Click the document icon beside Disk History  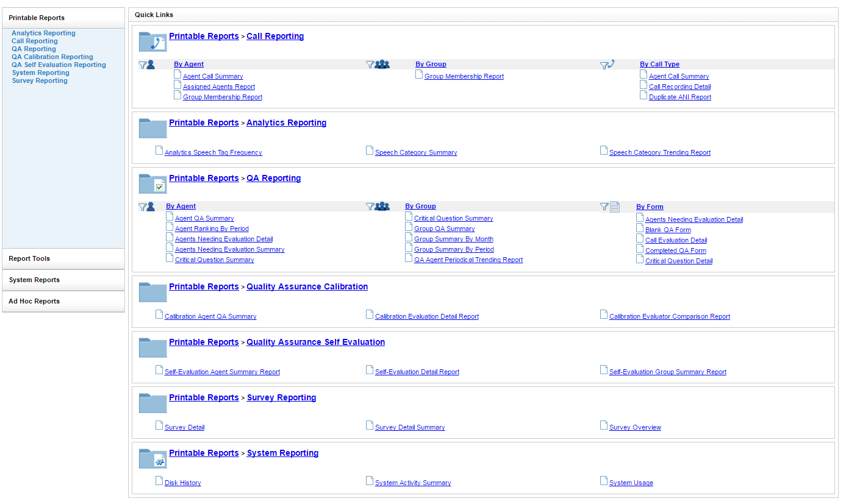tap(159, 481)
